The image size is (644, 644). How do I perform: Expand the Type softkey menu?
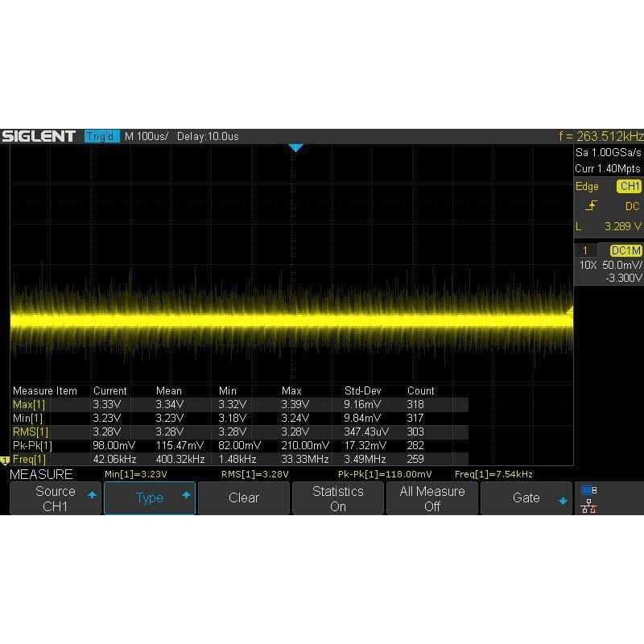pos(149,497)
